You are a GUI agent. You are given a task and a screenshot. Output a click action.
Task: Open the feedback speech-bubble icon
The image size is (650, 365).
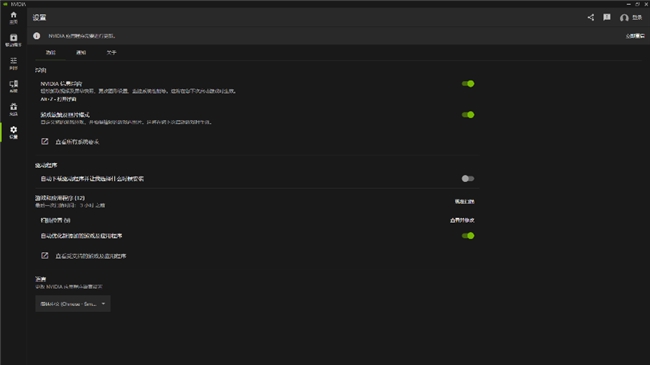607,17
